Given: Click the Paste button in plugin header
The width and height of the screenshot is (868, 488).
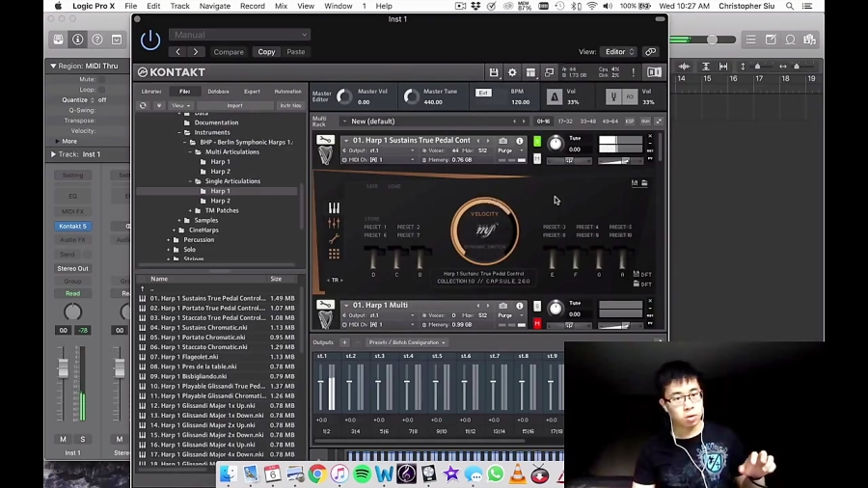Looking at the screenshot, I should point(296,52).
